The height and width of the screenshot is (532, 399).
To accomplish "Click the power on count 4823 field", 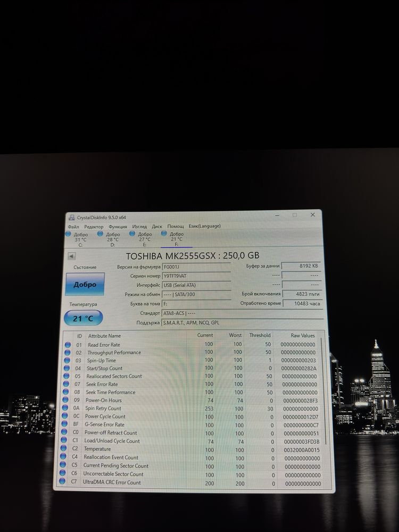I will (x=302, y=294).
